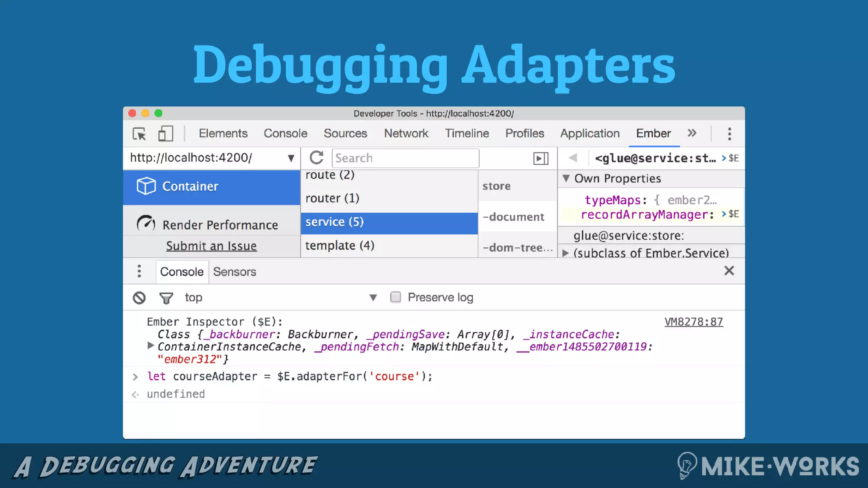Select the -document service instance
868x488 pixels.
[517, 217]
